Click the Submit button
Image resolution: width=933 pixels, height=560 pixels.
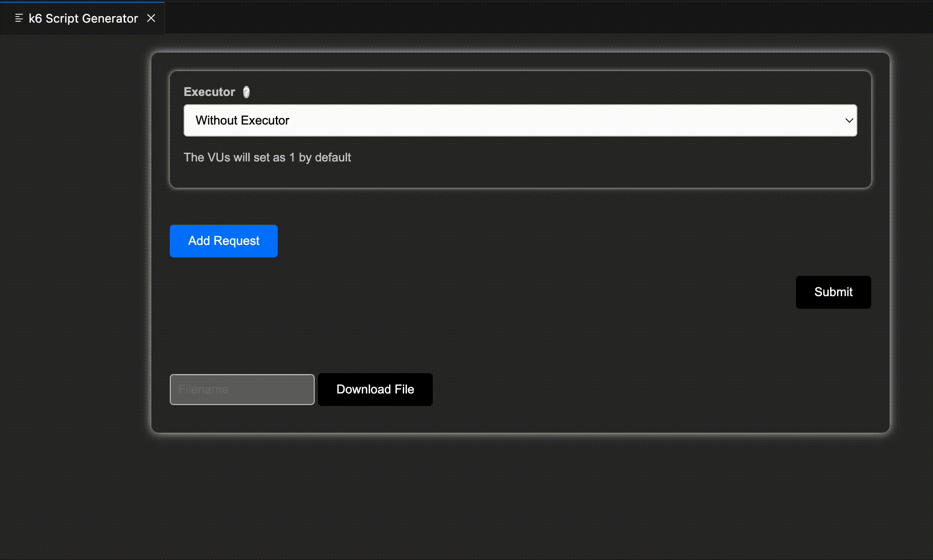833,292
